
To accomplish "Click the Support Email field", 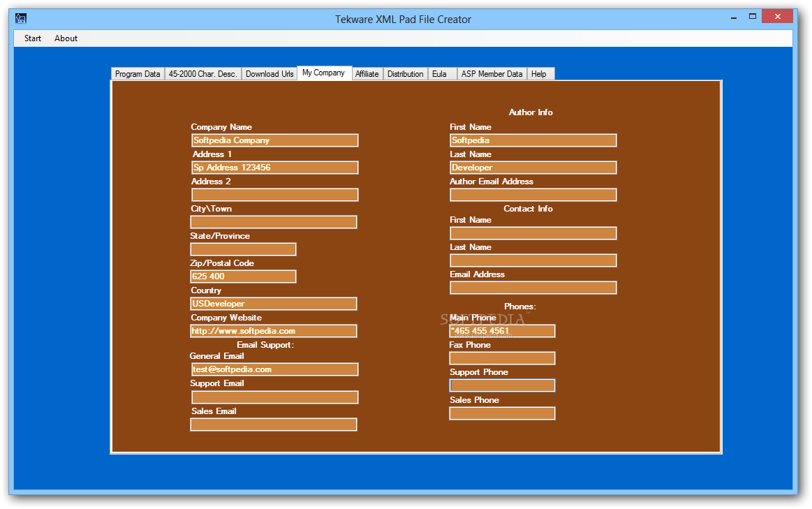I will click(274, 397).
